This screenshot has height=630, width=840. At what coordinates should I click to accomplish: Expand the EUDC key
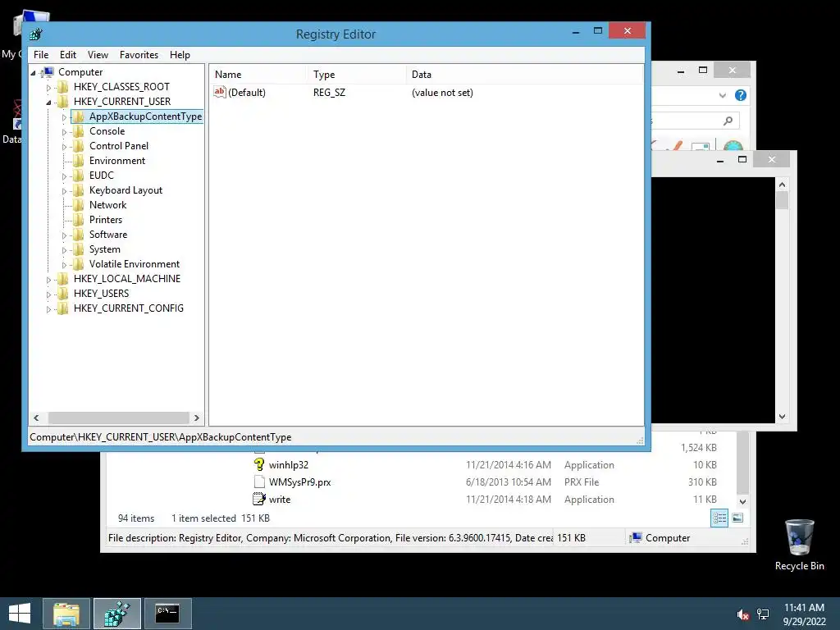(64, 176)
